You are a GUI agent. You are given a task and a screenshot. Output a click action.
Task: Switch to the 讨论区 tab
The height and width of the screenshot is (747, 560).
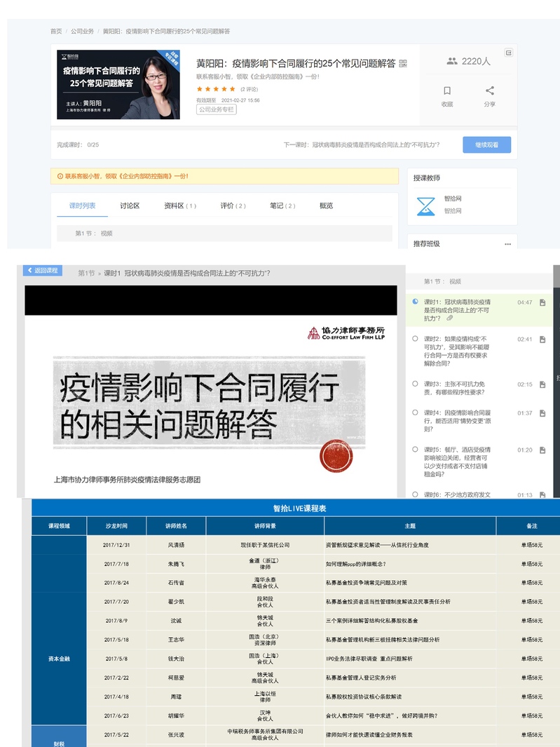[x=130, y=206]
